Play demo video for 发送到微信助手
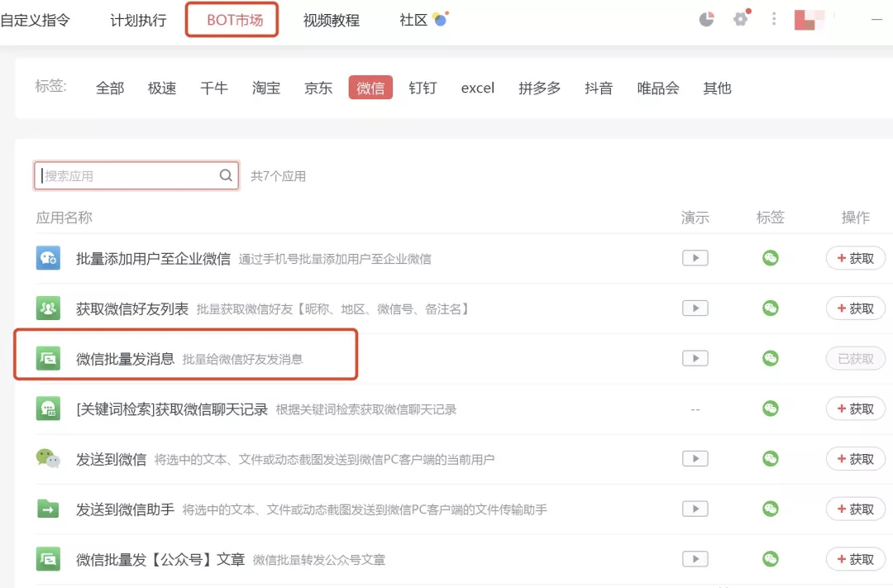This screenshot has height=588, width=893. coord(695,509)
